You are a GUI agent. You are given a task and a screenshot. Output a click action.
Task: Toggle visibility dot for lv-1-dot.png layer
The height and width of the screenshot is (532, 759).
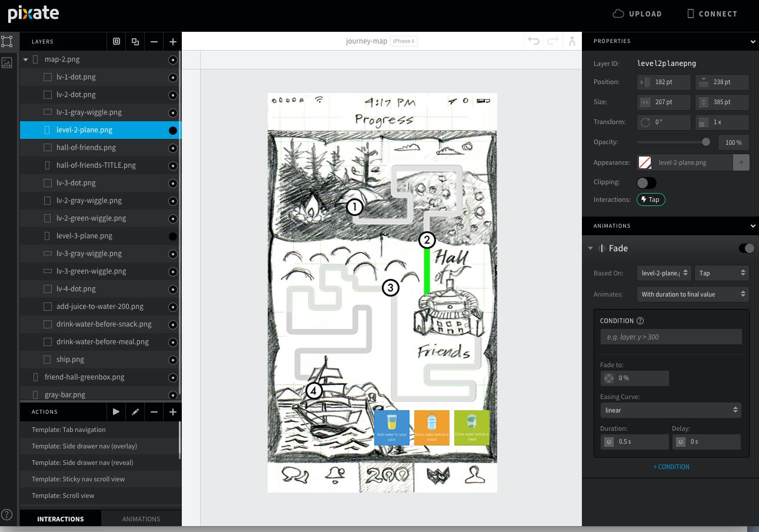(173, 77)
